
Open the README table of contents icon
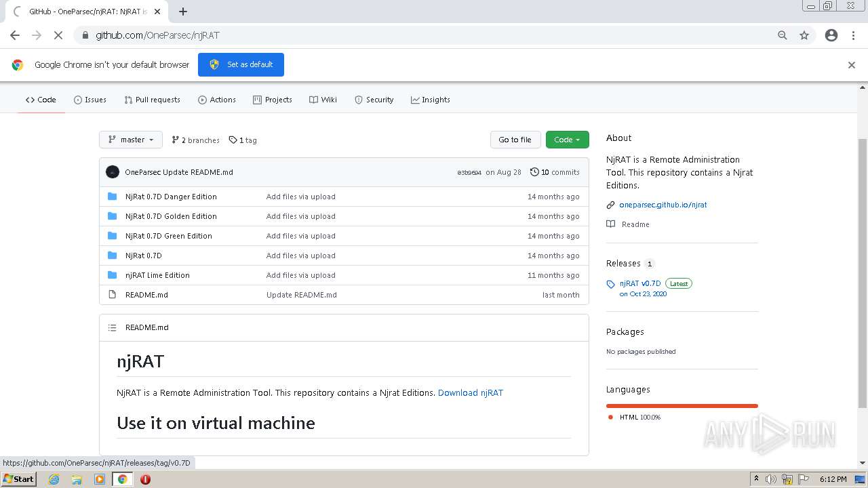[113, 327]
